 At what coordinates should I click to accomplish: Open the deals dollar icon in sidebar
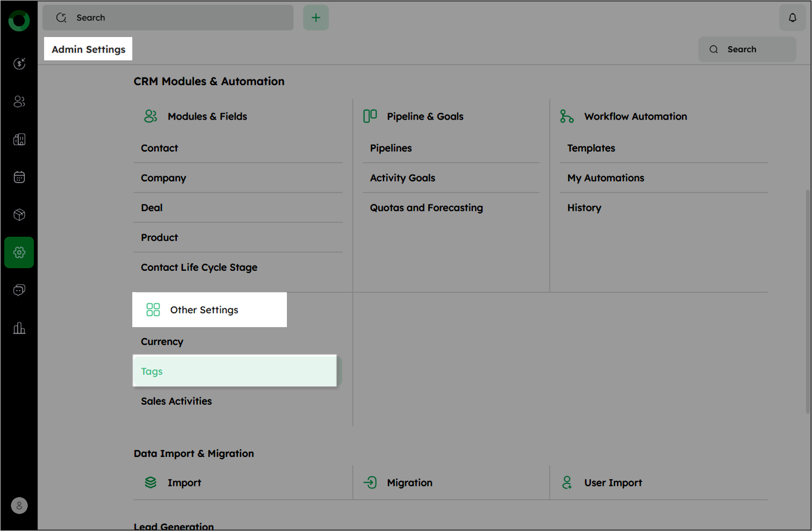pos(19,63)
